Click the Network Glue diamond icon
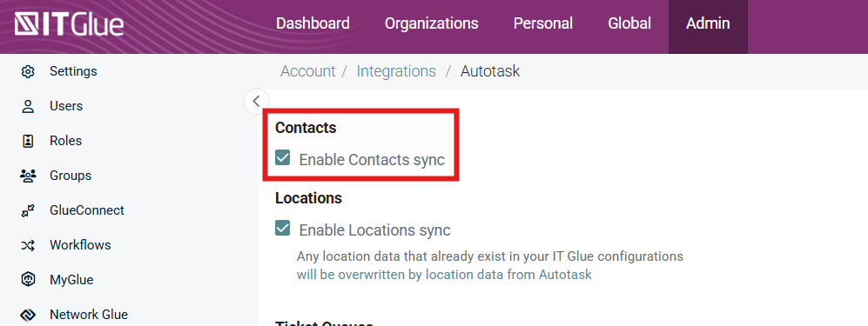This screenshot has height=326, width=868. 28,315
